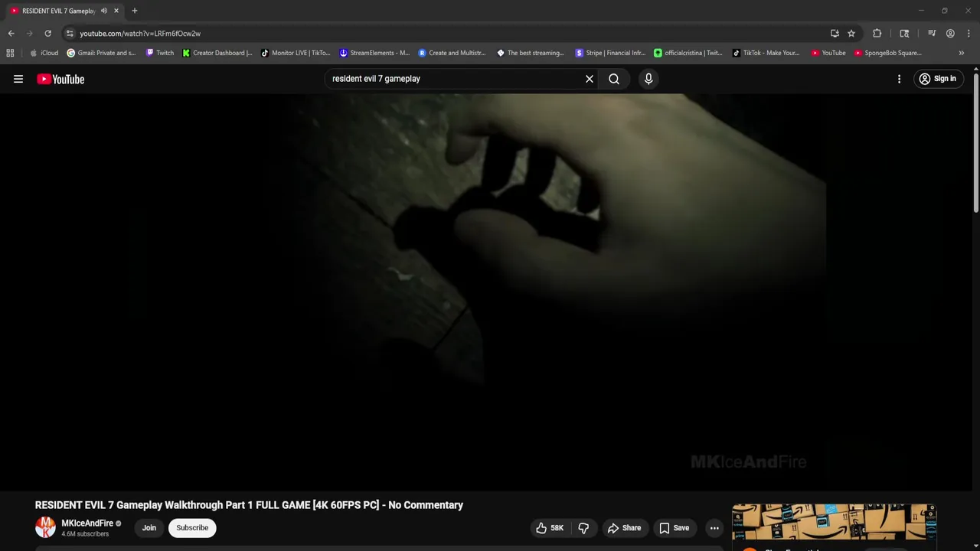Open the browser extensions puzzle icon

pyautogui.click(x=877, y=34)
